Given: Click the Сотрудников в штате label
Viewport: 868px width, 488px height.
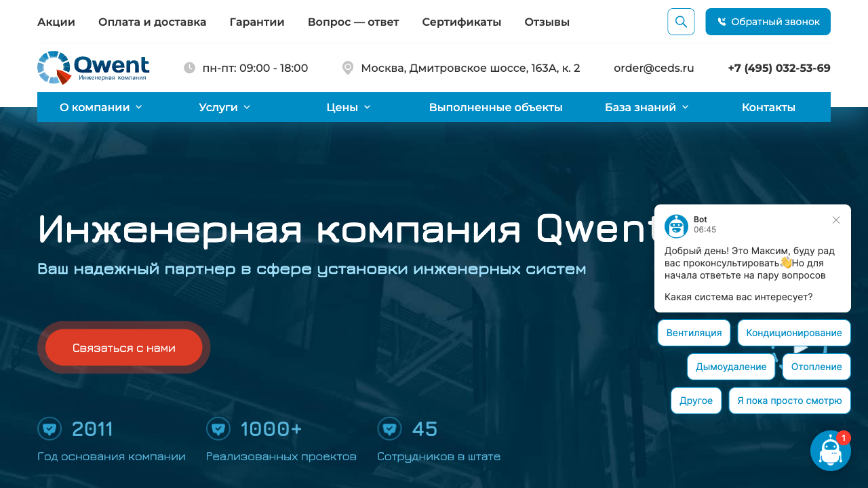Looking at the screenshot, I should pyautogui.click(x=439, y=457).
